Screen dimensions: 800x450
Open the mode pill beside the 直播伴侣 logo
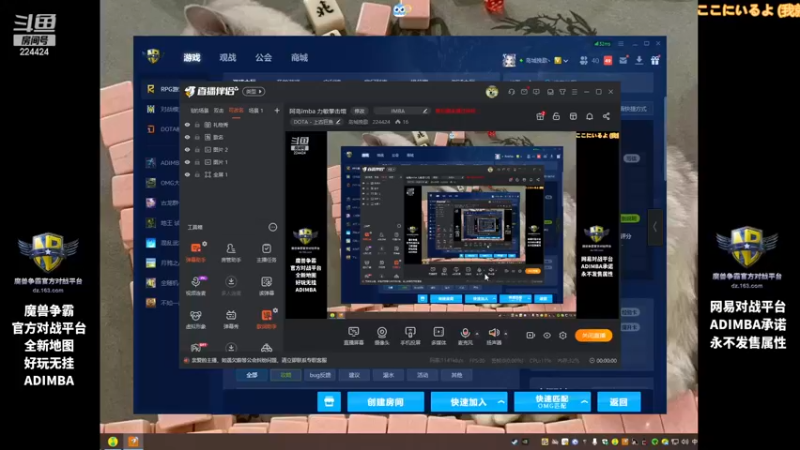(x=254, y=92)
